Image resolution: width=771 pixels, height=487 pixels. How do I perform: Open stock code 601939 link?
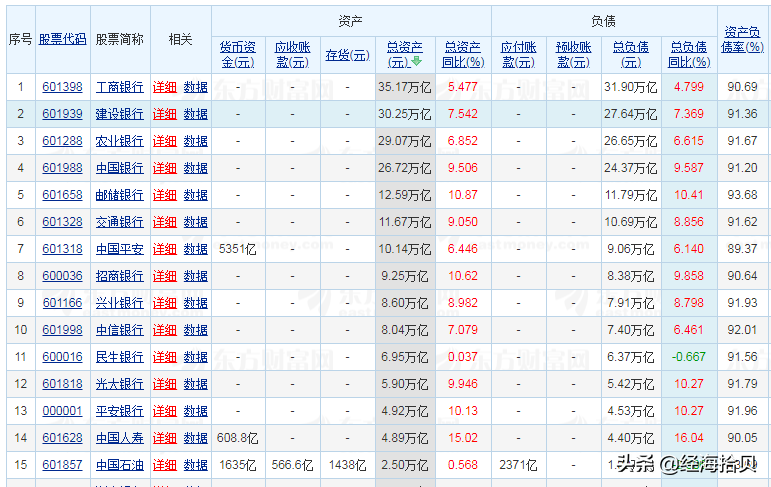[x=62, y=114]
